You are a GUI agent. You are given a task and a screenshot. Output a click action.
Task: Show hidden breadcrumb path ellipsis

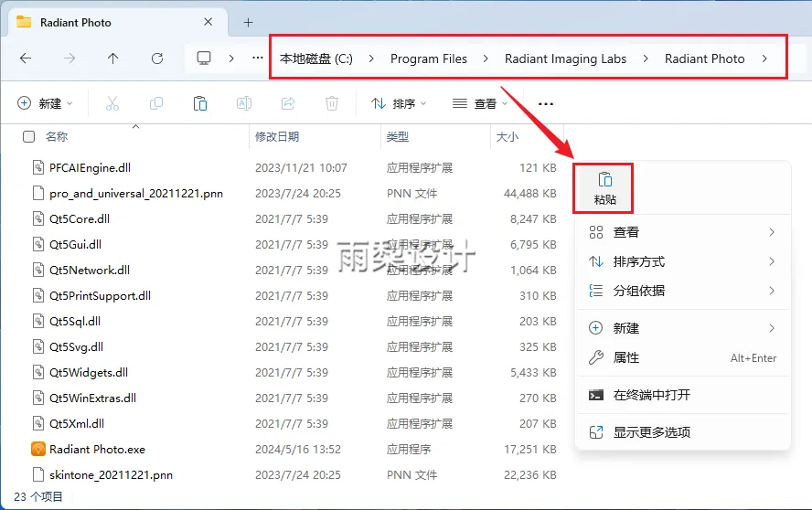click(257, 58)
